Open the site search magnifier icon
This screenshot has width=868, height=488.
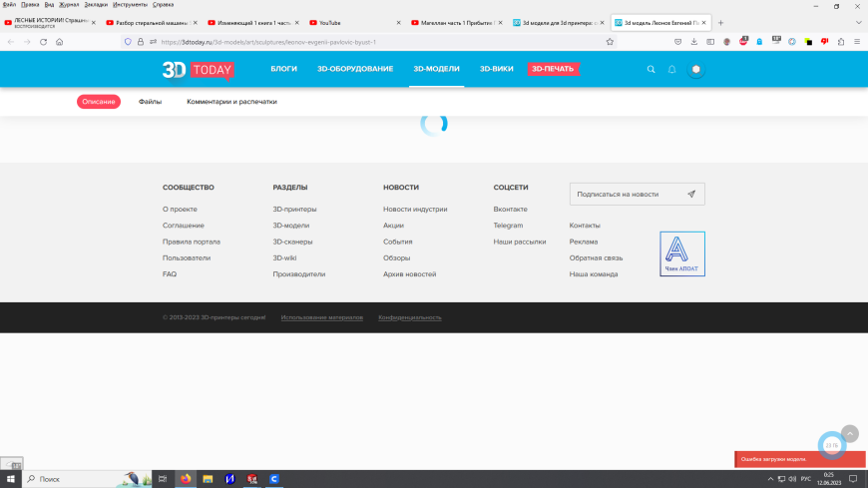tap(651, 69)
